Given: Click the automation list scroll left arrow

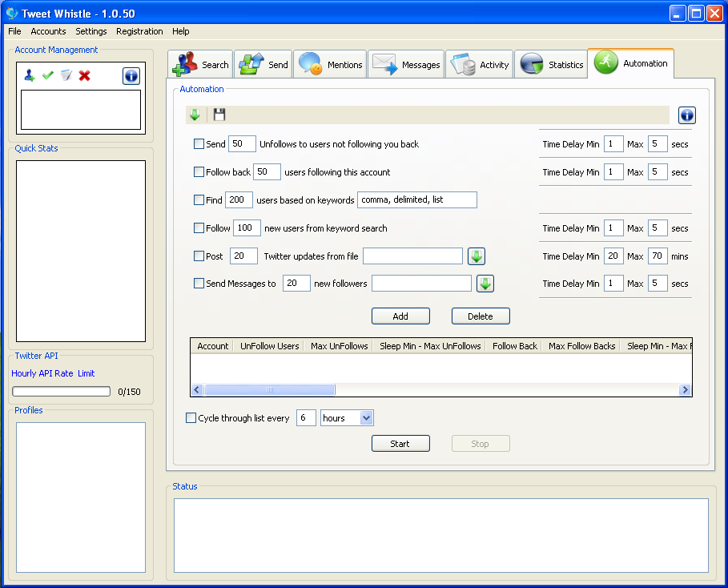Looking at the screenshot, I should click(197, 389).
